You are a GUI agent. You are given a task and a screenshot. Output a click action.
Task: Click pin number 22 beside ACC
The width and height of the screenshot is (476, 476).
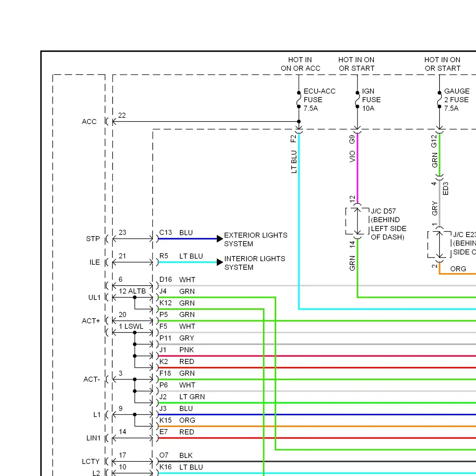coord(122,115)
